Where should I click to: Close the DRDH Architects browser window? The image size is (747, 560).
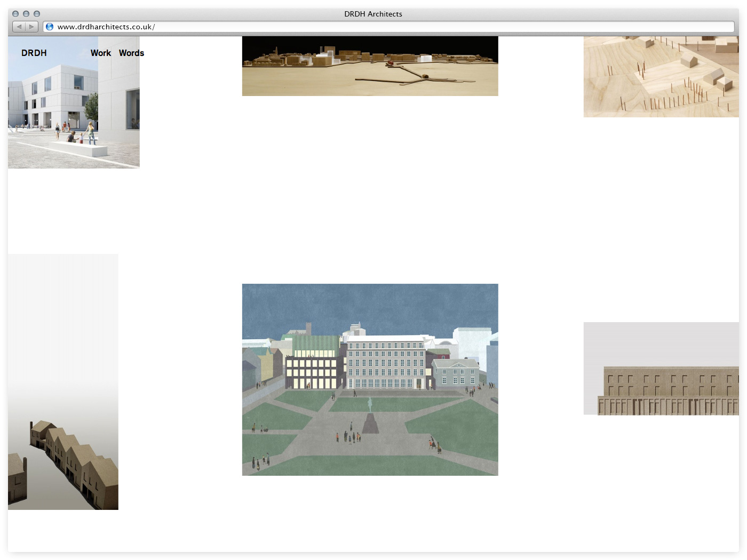click(15, 14)
